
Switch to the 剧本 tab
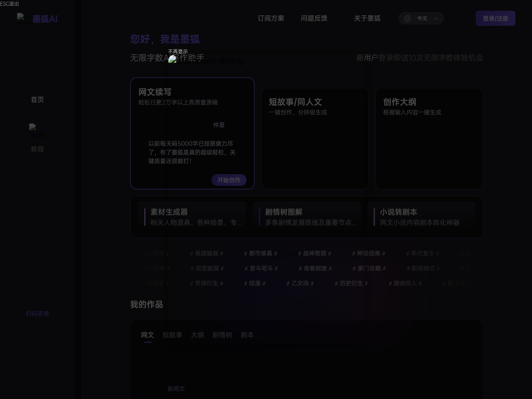point(247,335)
